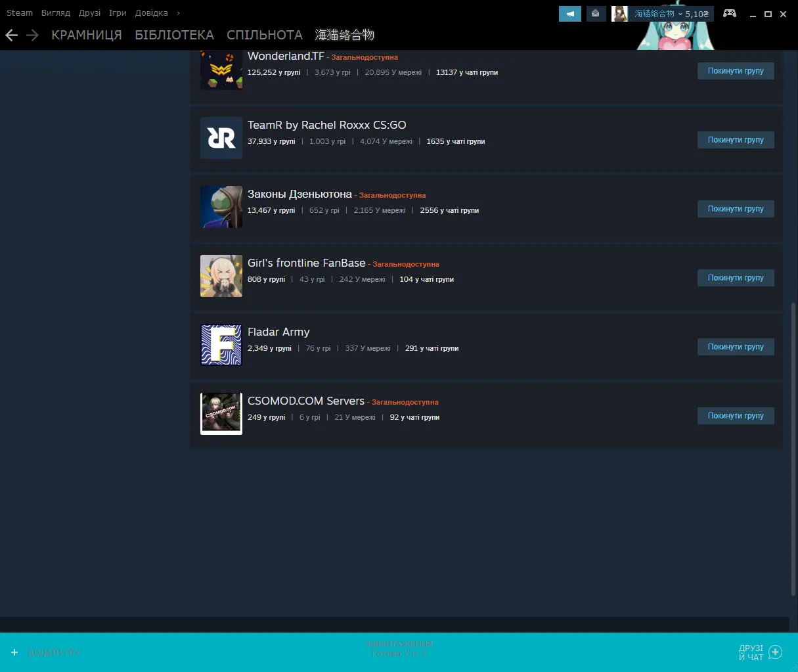
Task: Leave the TeamR by Rachel Roxxx group
Action: tap(736, 140)
